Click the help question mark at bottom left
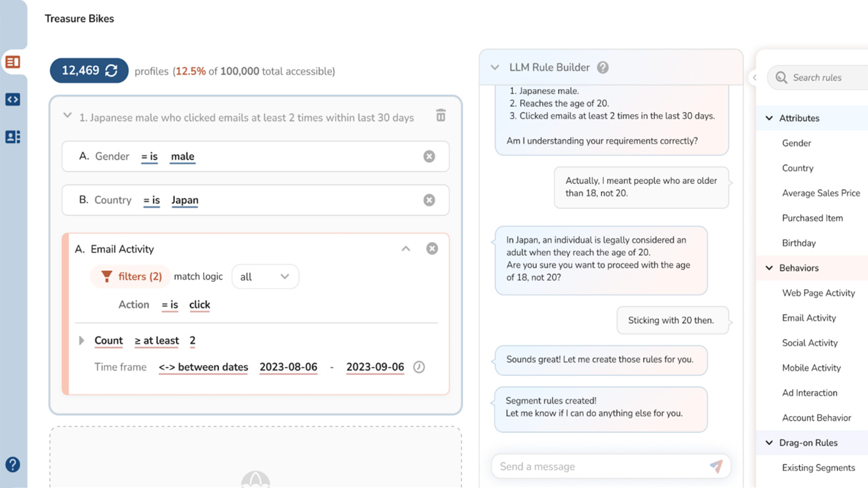The image size is (868, 488). point(12,464)
